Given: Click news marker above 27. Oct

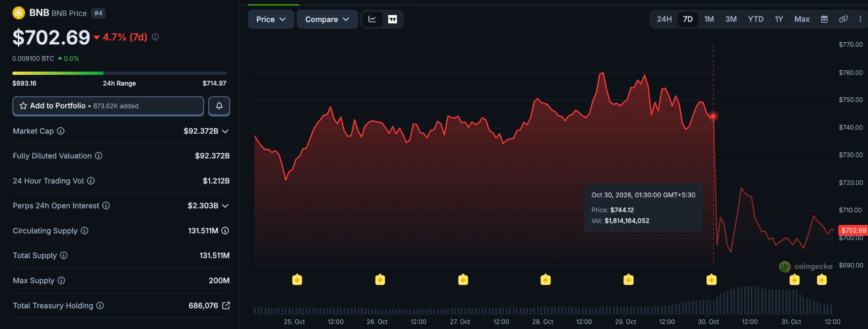Looking at the screenshot, I should [463, 279].
